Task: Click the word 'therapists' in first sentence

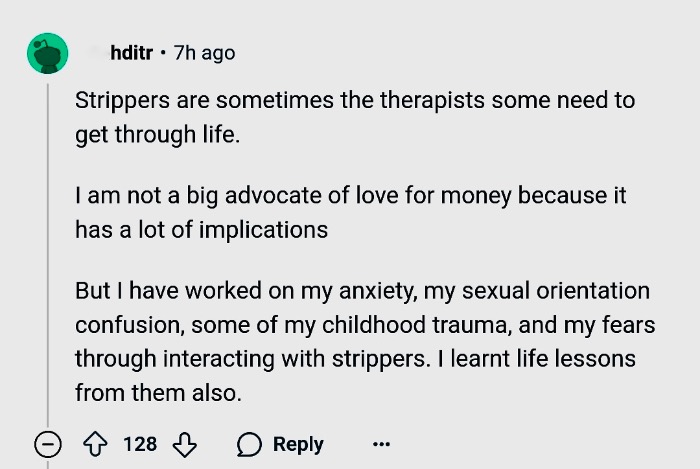Action: [432, 100]
